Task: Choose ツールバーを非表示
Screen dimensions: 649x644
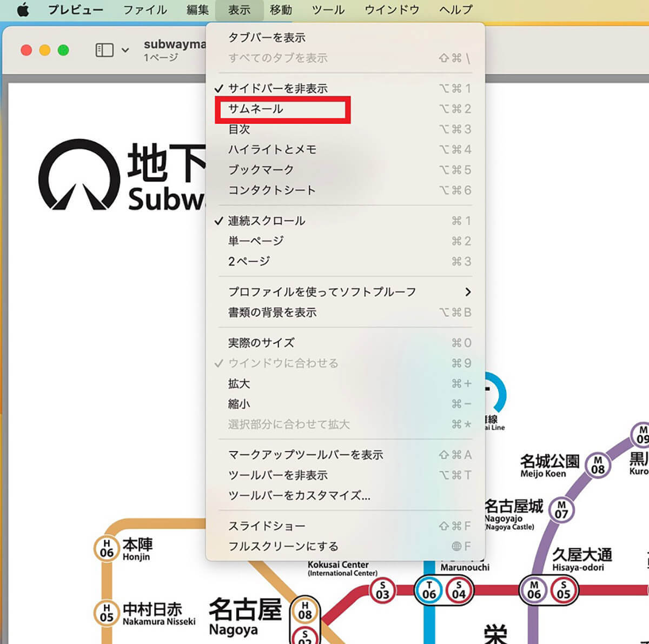Action: click(345, 475)
